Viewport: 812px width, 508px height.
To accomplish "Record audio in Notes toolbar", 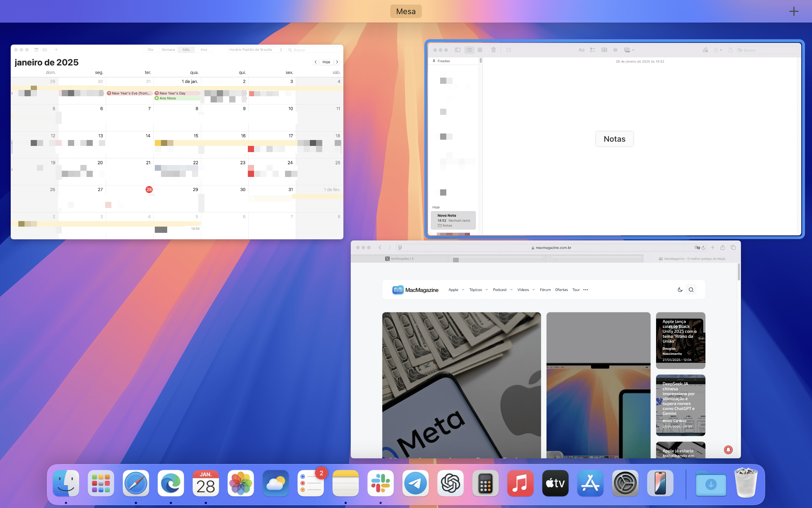I will (x=615, y=50).
